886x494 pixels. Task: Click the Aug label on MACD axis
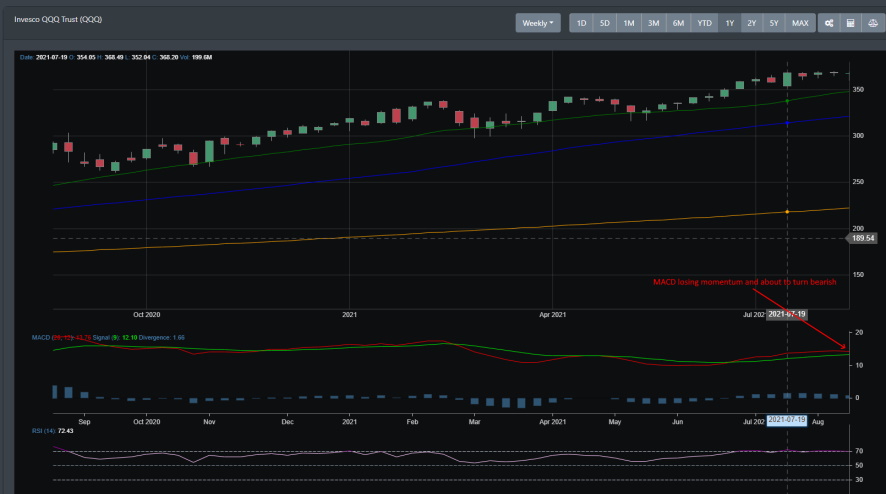coord(818,422)
